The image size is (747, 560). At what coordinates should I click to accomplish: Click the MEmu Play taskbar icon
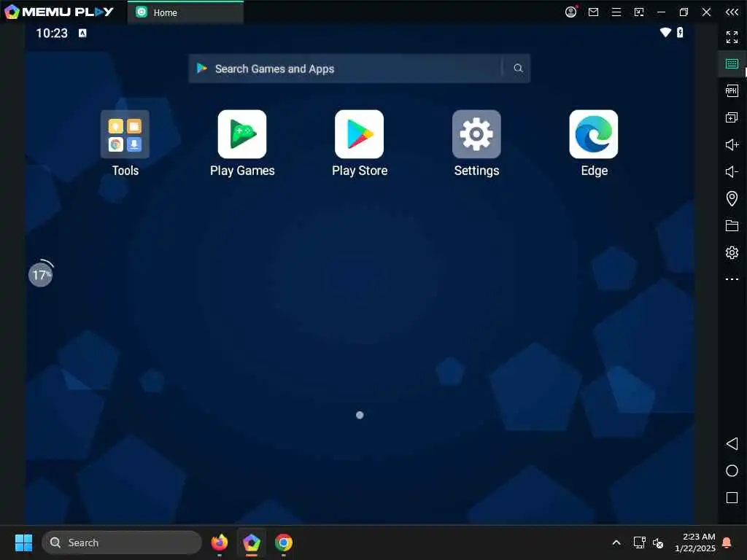(x=252, y=542)
